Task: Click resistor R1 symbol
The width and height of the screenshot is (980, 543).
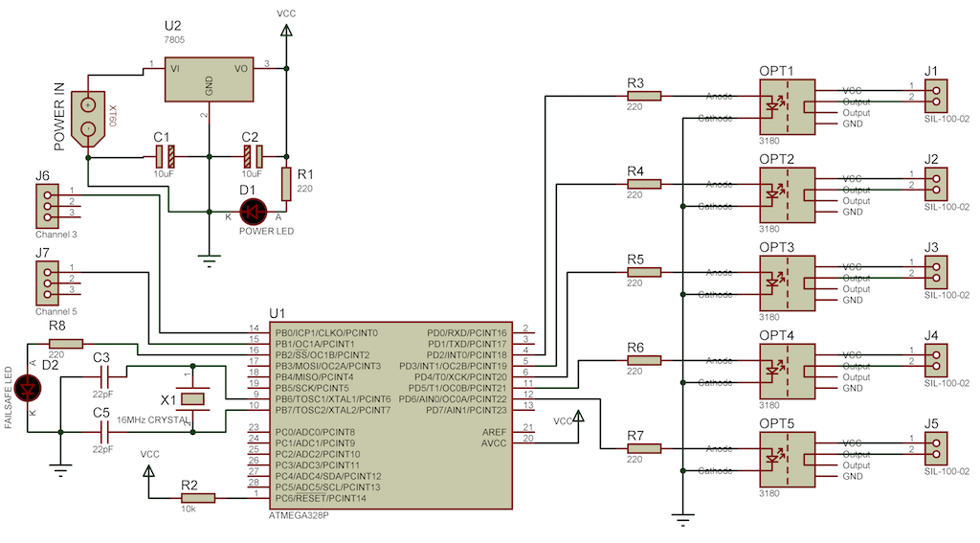Action: 286,184
